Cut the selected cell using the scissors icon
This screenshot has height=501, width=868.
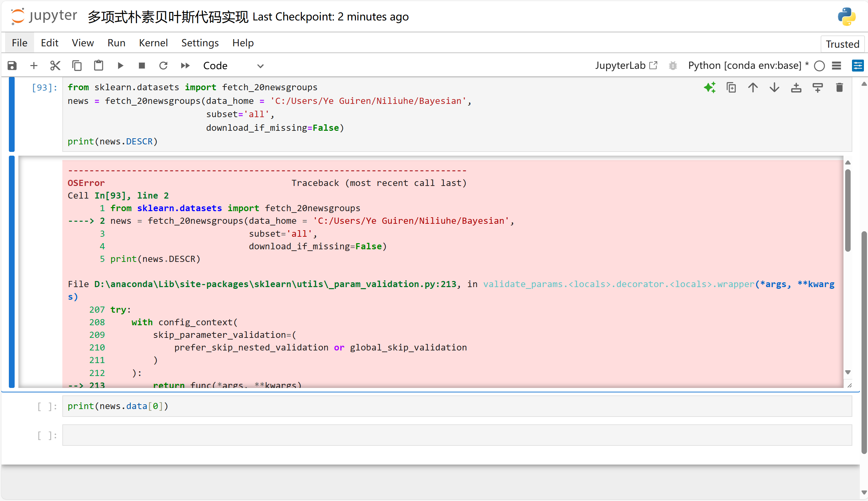pyautogui.click(x=55, y=65)
